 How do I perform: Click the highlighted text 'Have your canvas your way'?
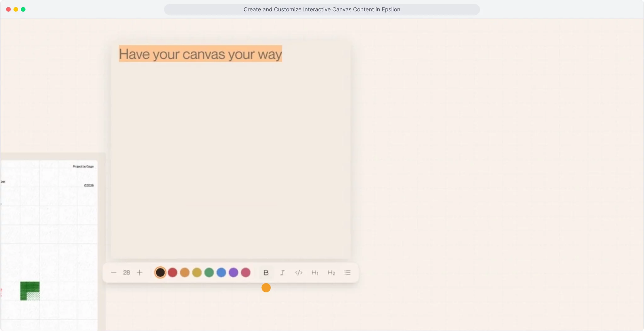(x=200, y=54)
